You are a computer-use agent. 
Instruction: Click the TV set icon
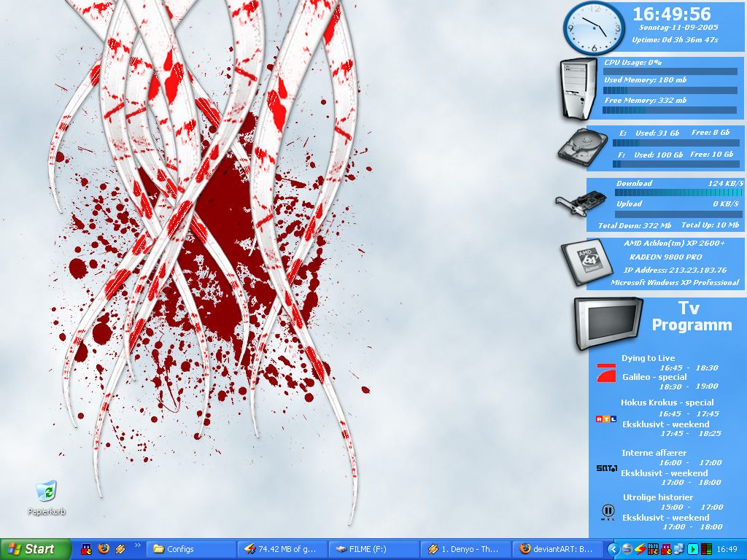pos(608,323)
